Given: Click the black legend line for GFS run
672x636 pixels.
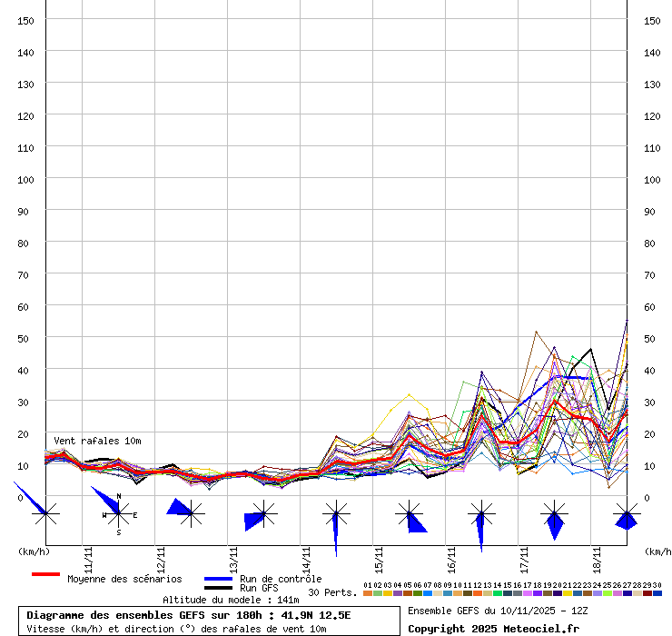Looking at the screenshot, I should click(218, 588).
